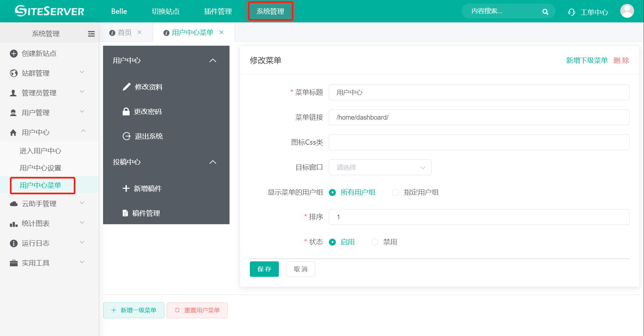Click the 更改密码 lock icon
Screen dimensions: 644x336
126,111
